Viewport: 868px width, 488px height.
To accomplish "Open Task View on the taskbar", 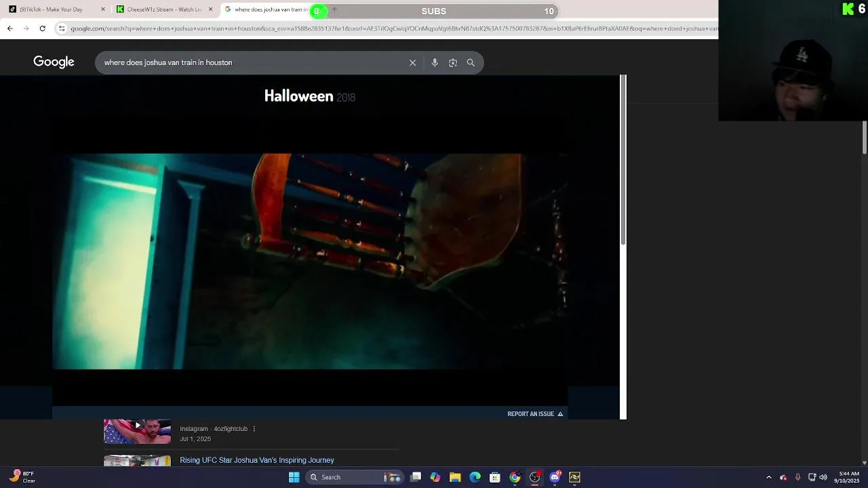I will click(416, 477).
